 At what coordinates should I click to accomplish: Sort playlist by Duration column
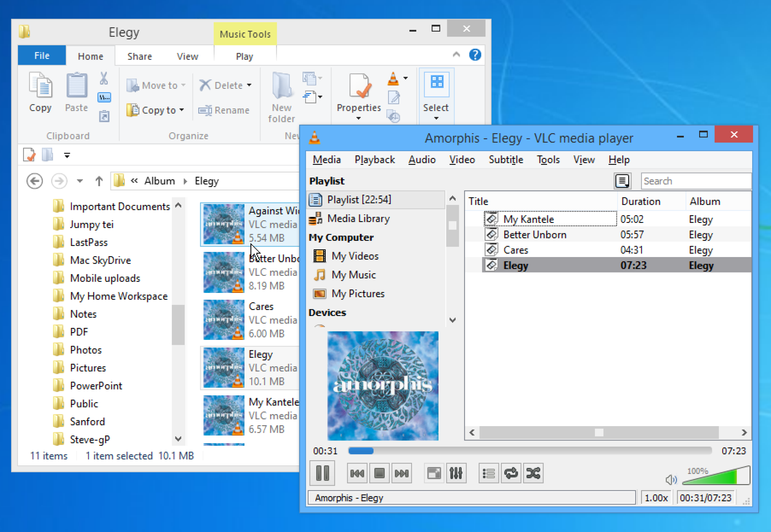click(651, 201)
